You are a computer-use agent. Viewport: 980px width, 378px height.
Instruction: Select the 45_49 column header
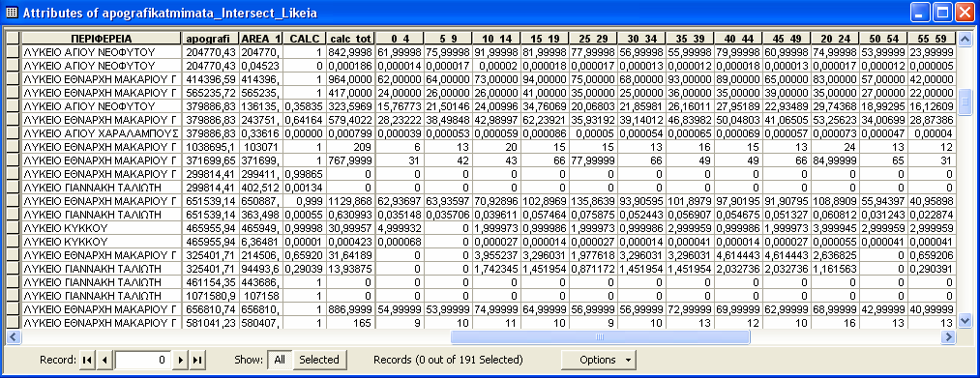(786, 39)
